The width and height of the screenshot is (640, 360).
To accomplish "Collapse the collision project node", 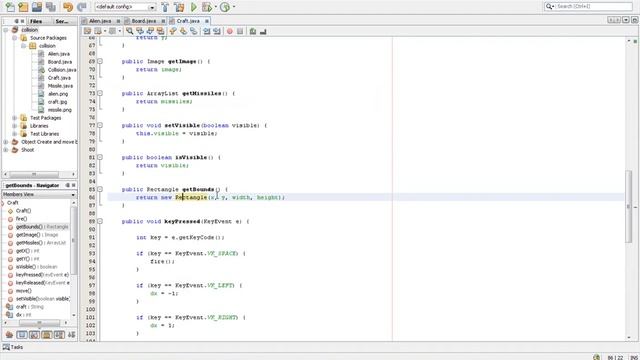I will pos(6,30).
